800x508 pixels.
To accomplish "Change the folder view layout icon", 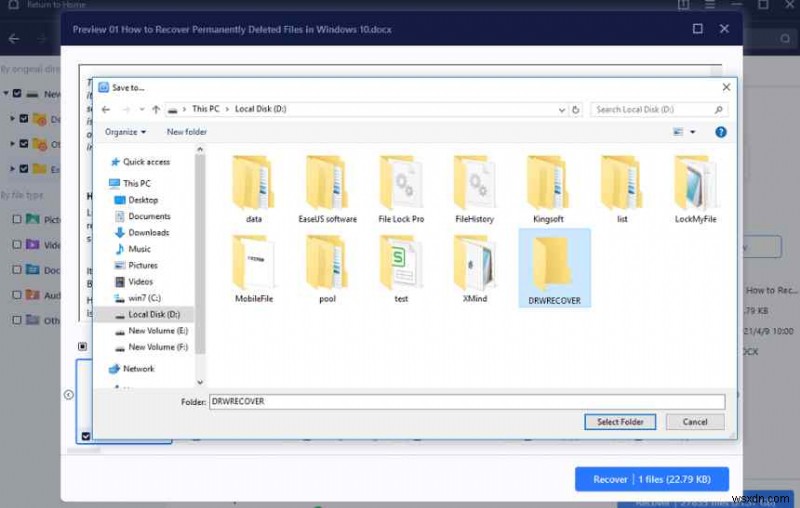I will point(678,132).
